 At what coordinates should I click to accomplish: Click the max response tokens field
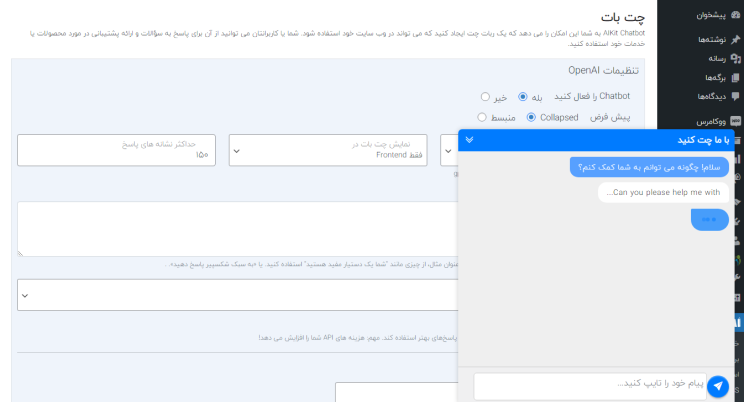(x=118, y=150)
